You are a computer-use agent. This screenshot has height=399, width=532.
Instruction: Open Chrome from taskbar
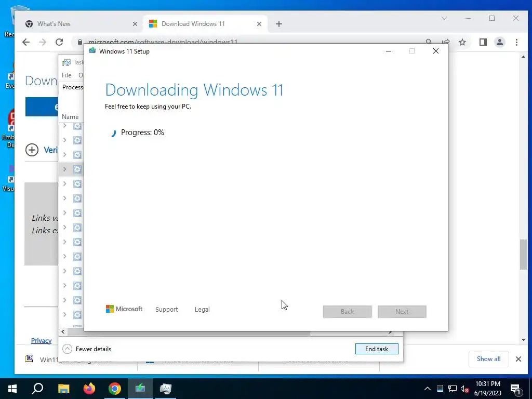click(x=115, y=389)
